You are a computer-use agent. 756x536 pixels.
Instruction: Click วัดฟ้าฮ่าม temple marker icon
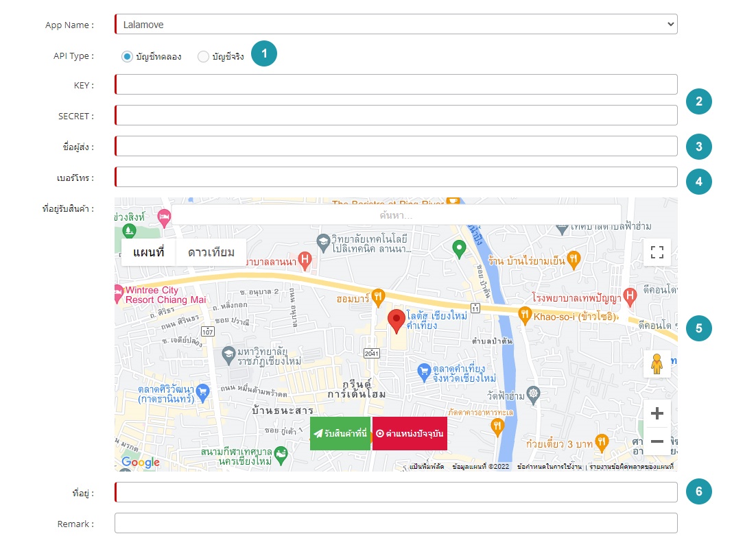point(533,394)
